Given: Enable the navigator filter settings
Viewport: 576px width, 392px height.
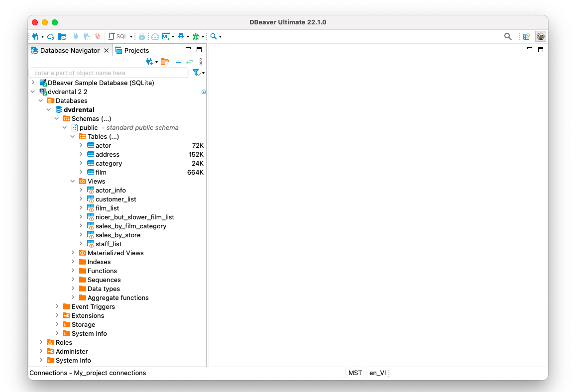Looking at the screenshot, I should point(197,73).
